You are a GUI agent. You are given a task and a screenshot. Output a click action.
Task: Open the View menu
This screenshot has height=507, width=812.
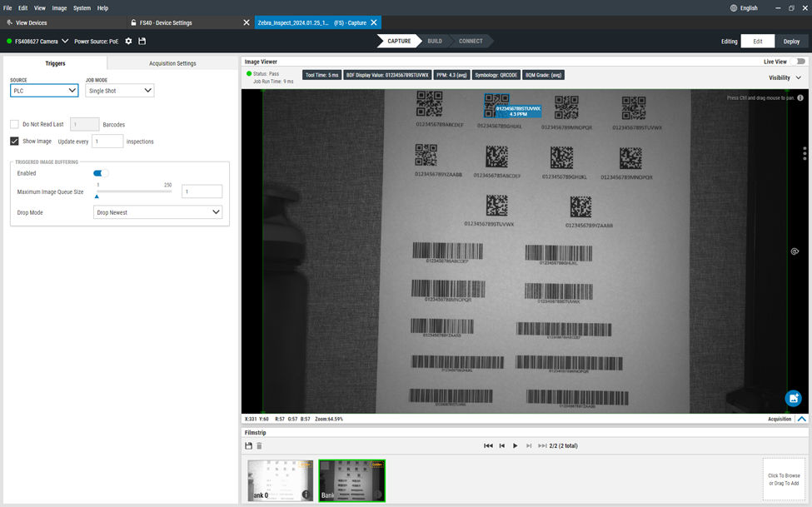pyautogui.click(x=40, y=7)
